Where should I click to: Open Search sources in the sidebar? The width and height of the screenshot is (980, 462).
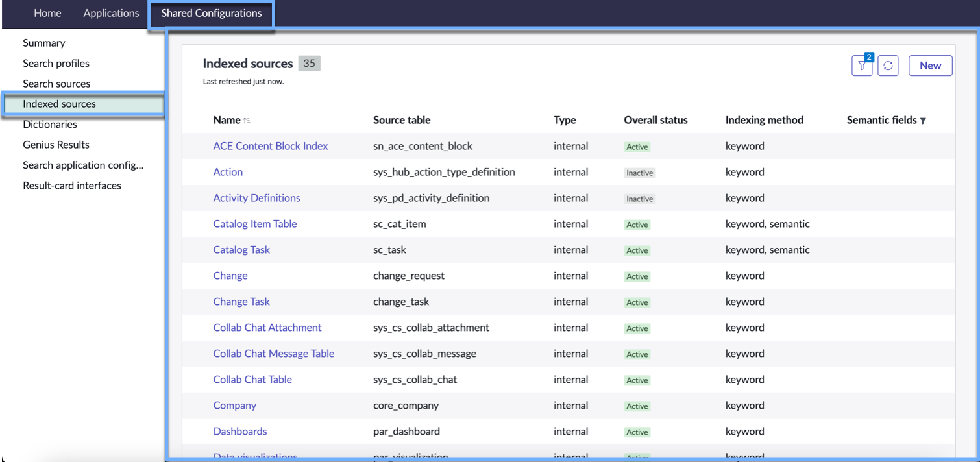point(56,84)
